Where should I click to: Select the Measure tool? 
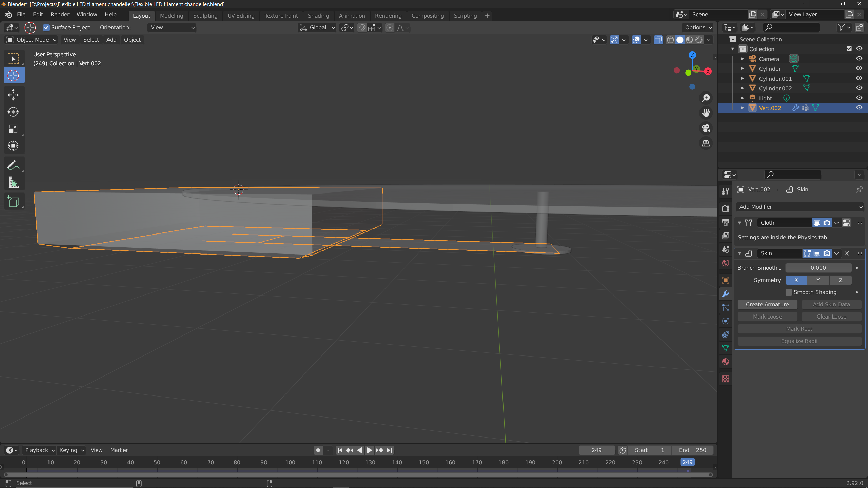(14, 182)
